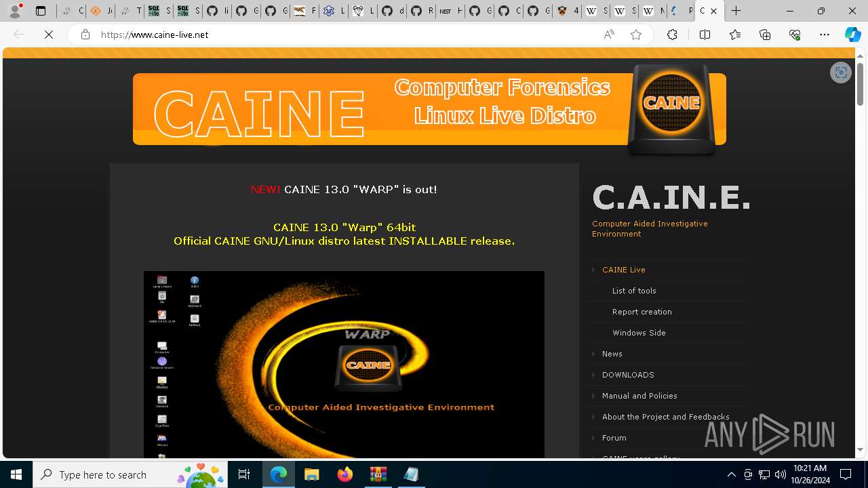Screen dimensions: 868x488
Task: Switch to the GitHub tab labeled 'd'
Action: coord(391,11)
